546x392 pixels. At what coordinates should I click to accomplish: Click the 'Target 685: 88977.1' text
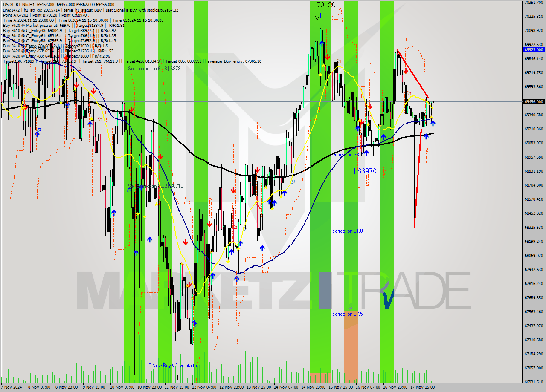(183, 61)
